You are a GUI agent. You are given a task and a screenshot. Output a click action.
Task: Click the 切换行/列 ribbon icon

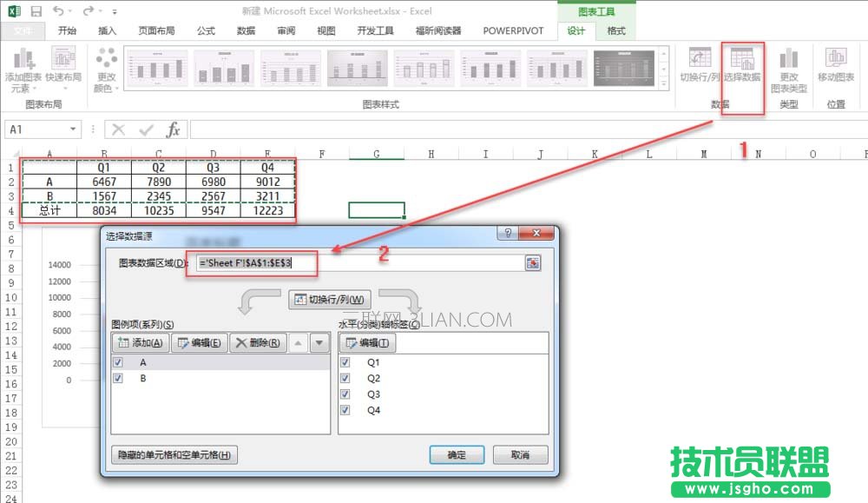pos(700,65)
